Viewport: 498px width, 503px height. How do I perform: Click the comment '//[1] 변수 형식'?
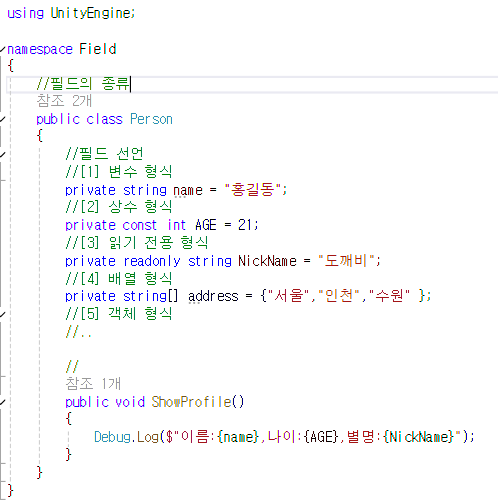pyautogui.click(x=119, y=172)
